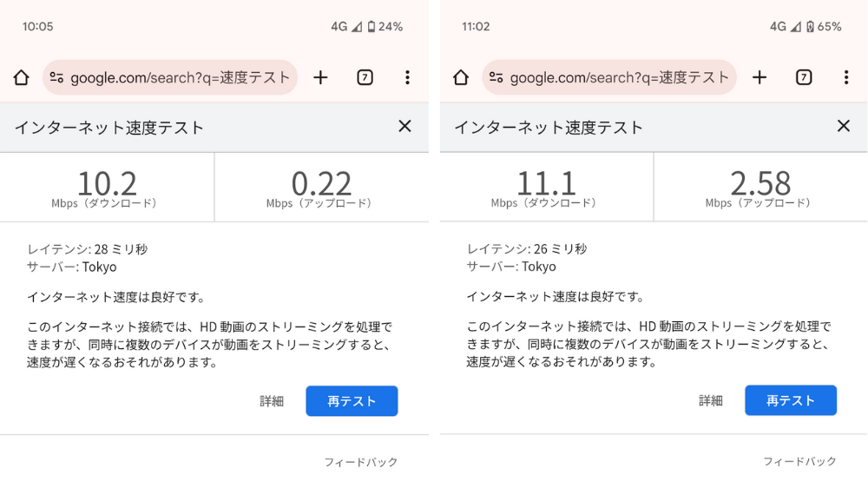Close speed test panel in right screenshot
This screenshot has height=488, width=868.
tap(844, 126)
